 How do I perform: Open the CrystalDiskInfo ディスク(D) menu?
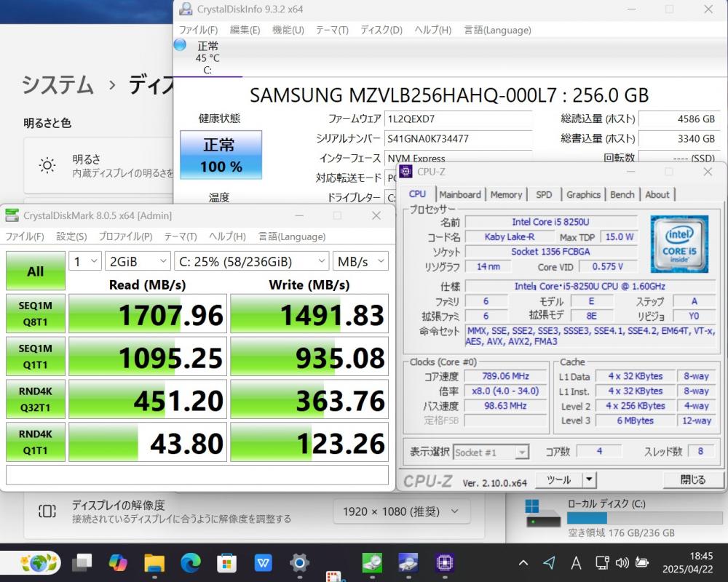(381, 30)
